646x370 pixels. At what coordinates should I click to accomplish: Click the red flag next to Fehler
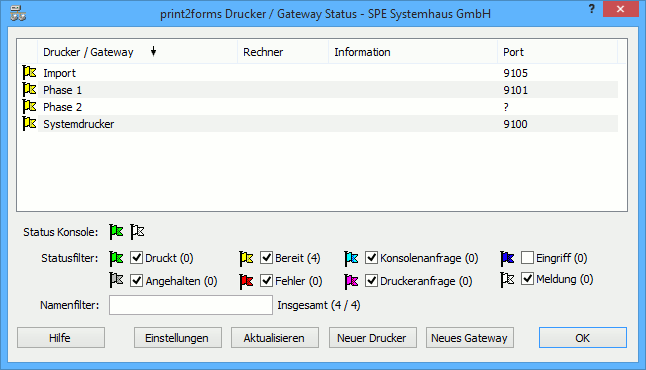tap(246, 281)
